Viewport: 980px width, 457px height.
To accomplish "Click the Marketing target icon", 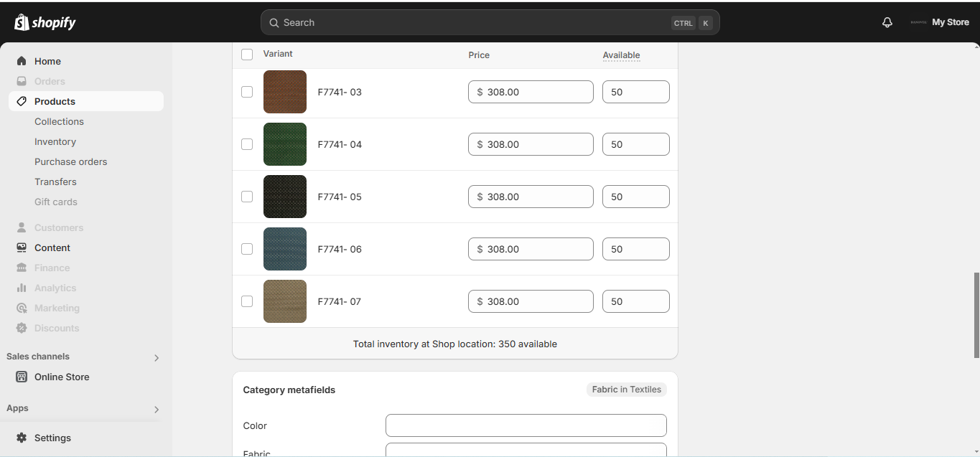I will tap(22, 308).
